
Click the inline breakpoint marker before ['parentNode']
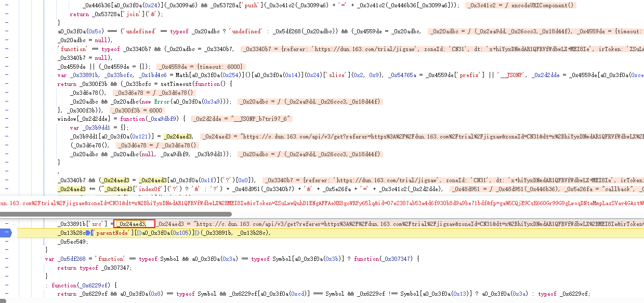[x=88, y=233]
